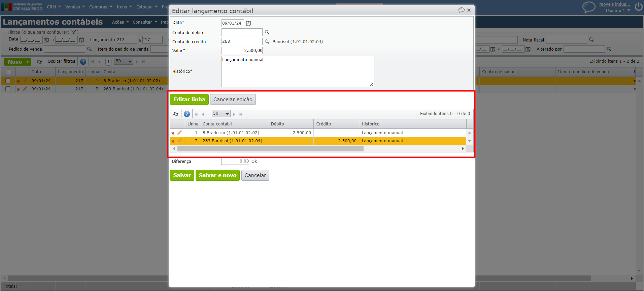Open the Estoque menu
Screen dimensions: 644x291
point(147,7)
